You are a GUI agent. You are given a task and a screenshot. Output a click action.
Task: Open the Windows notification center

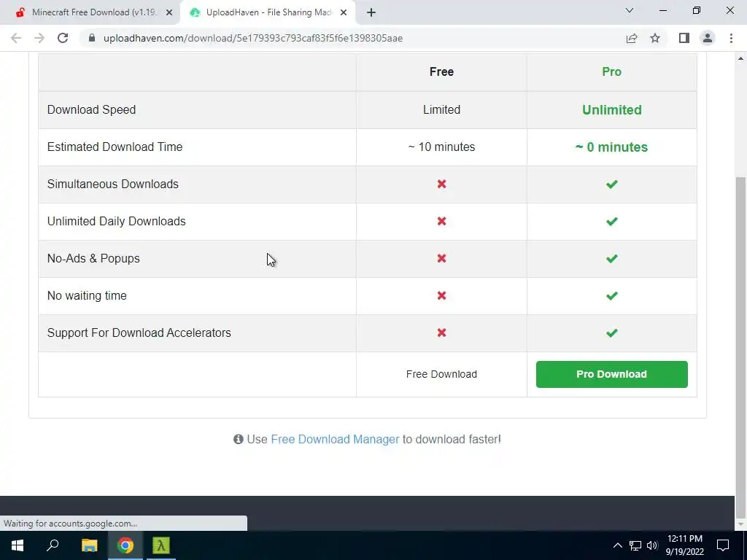pos(723,545)
